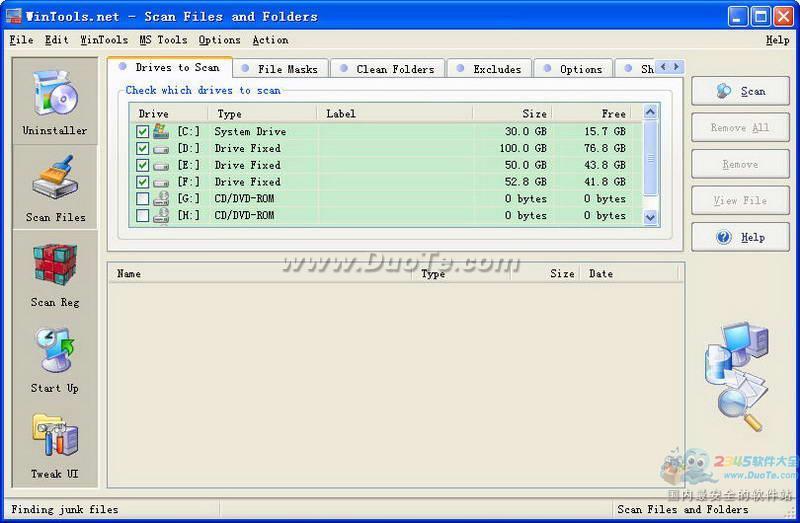Uncheck the D: drive checkbox
Screen dimensions: 800x523
(x=143, y=148)
